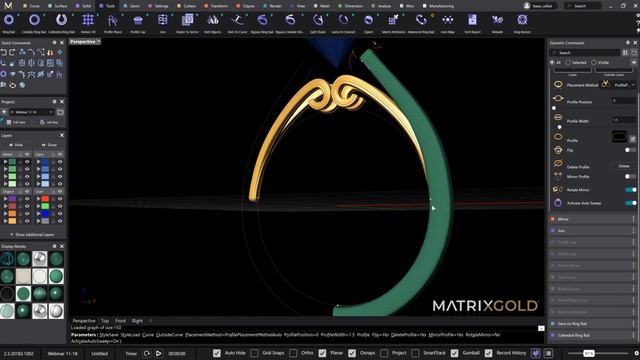Select the Split Shank tool
This screenshot has height=360, width=640.
318,23
